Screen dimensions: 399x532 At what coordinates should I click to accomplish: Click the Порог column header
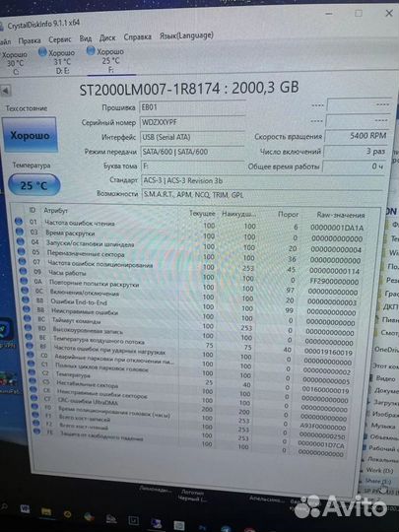pos(288,214)
